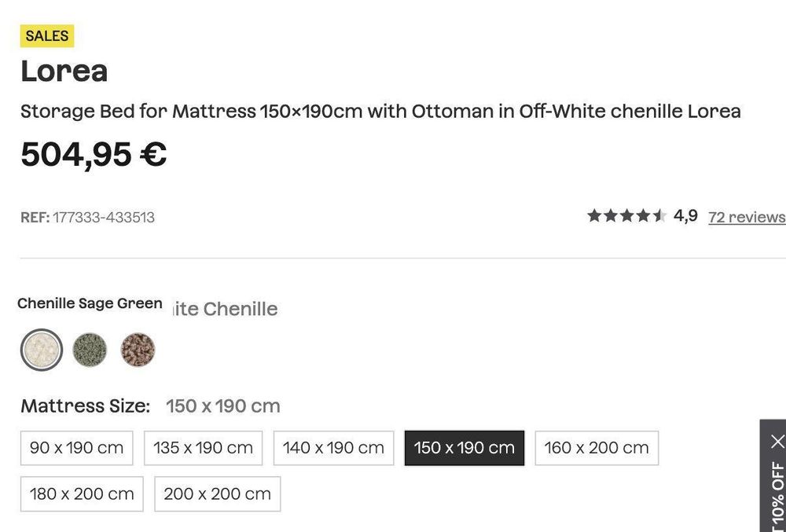Pick the 160 x 200 cm mattress size
Viewport: 786px width, 532px height.
pyautogui.click(x=597, y=448)
